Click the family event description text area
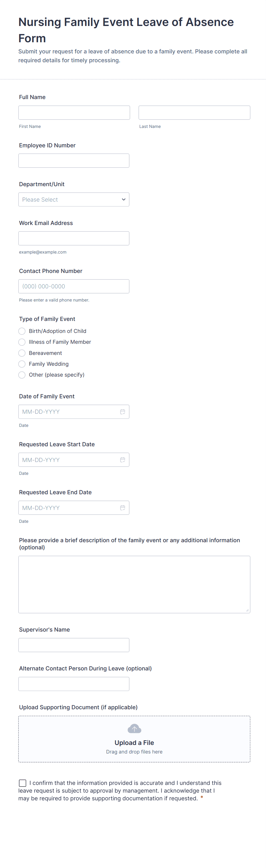Viewport: 266px width, 868px height. [x=134, y=584]
